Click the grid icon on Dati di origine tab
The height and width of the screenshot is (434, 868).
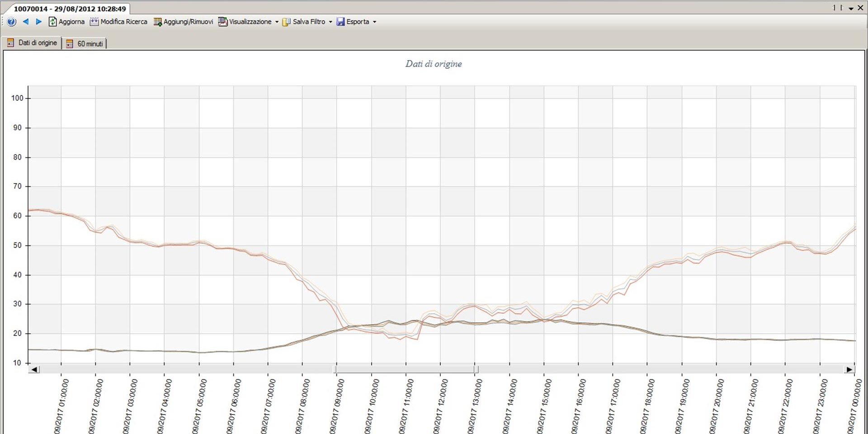pos(10,42)
